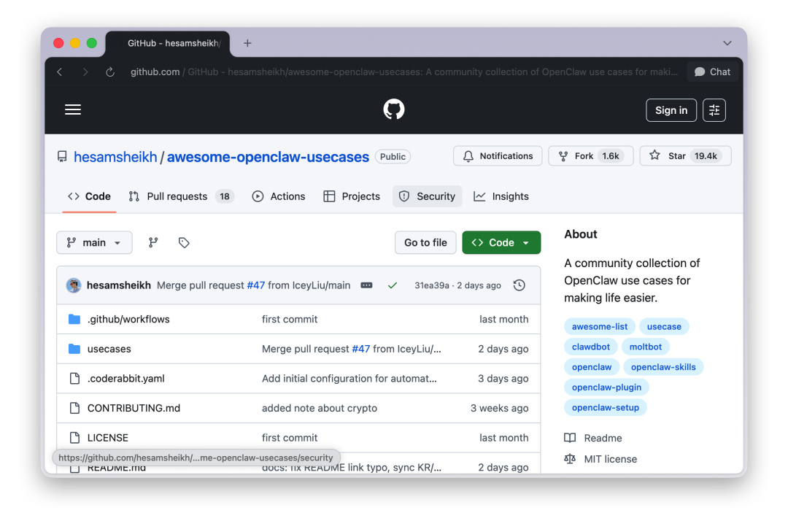788x532 pixels.
Task: Click the Notifications bell button
Action: [x=498, y=156]
